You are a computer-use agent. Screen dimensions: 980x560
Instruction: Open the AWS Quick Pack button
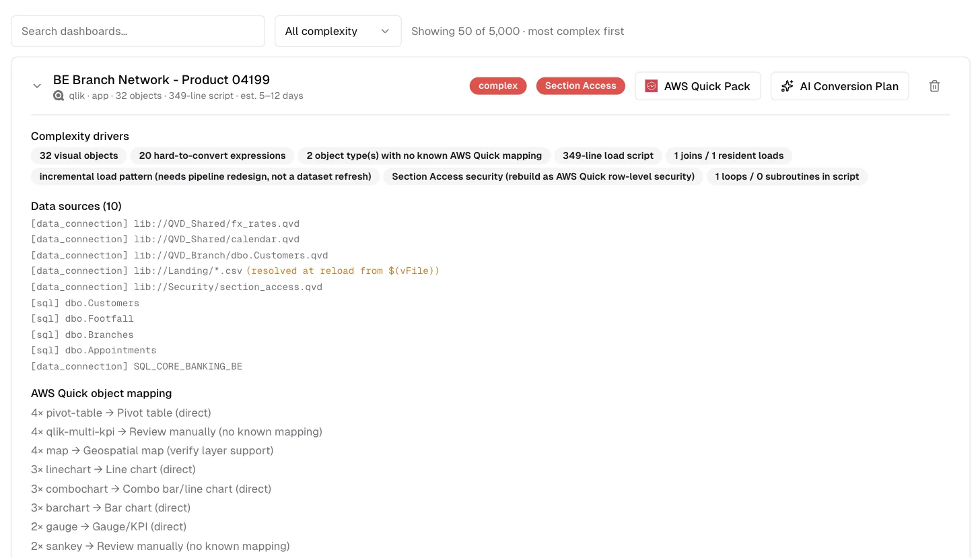pyautogui.click(x=698, y=86)
